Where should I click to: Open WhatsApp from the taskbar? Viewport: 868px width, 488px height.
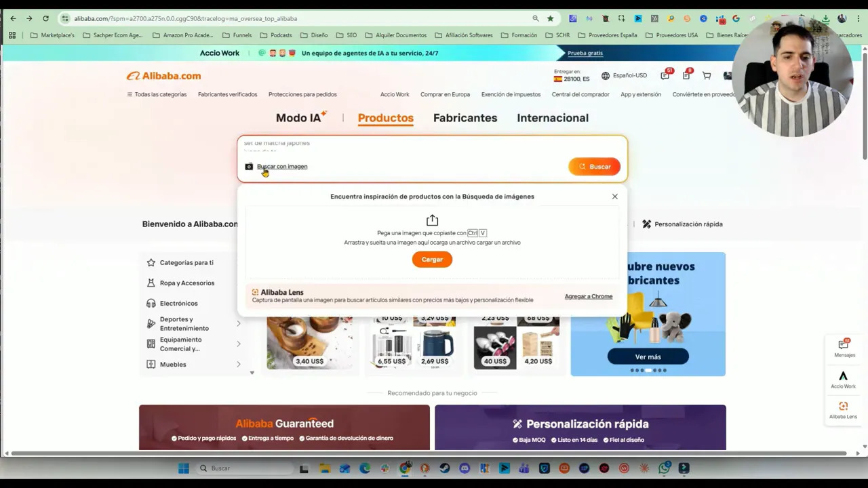pos(664,468)
